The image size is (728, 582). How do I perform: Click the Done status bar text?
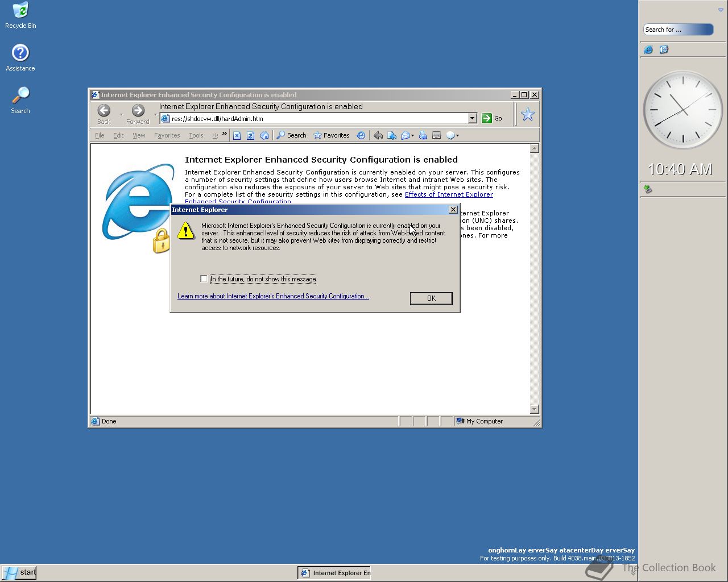[x=109, y=421]
